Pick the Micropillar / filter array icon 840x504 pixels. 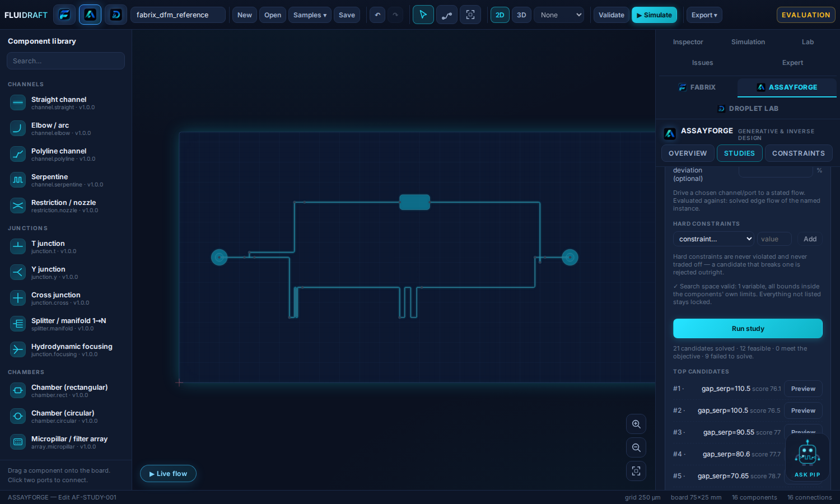coord(18,442)
